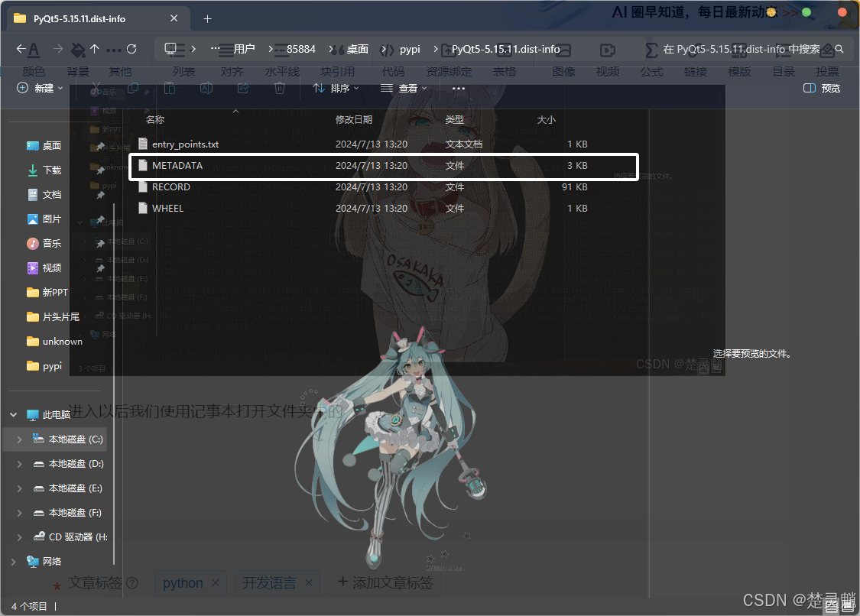This screenshot has height=616, width=860.
Task: Click the search magnifier icon
Action: (839, 50)
